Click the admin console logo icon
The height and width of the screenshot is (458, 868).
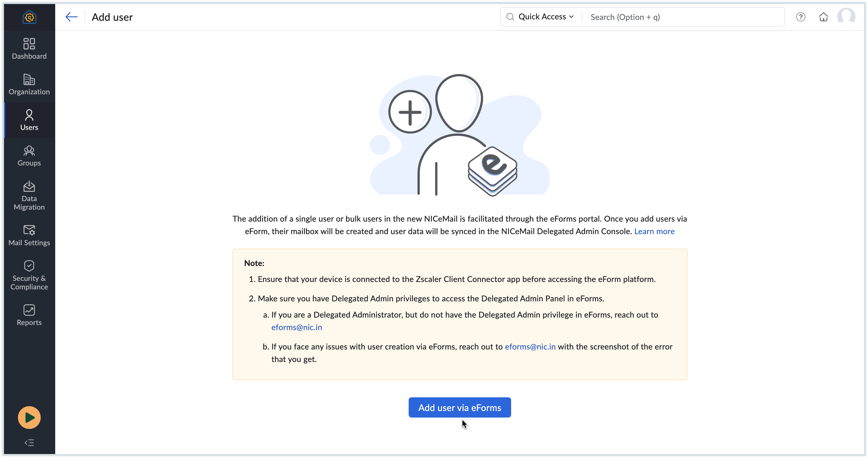click(29, 17)
